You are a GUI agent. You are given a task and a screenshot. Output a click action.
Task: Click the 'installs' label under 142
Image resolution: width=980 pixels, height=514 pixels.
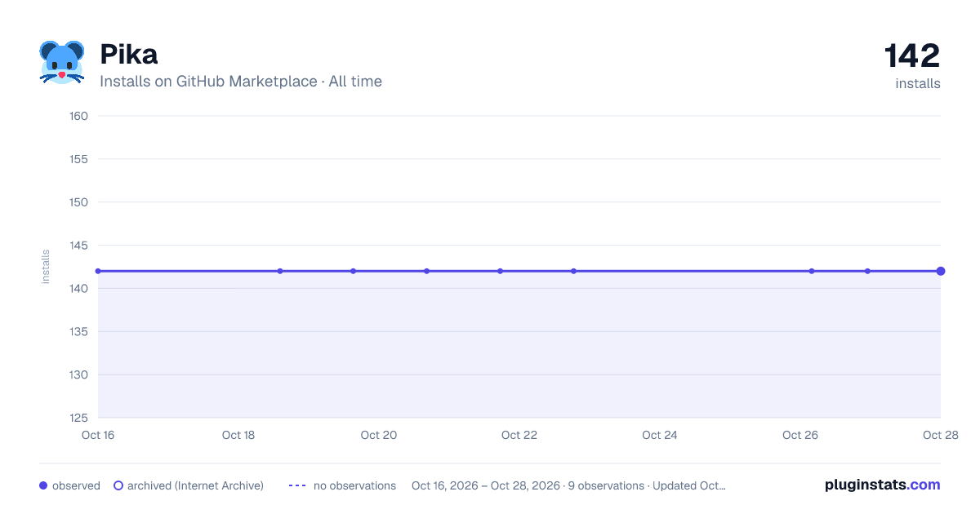[918, 83]
